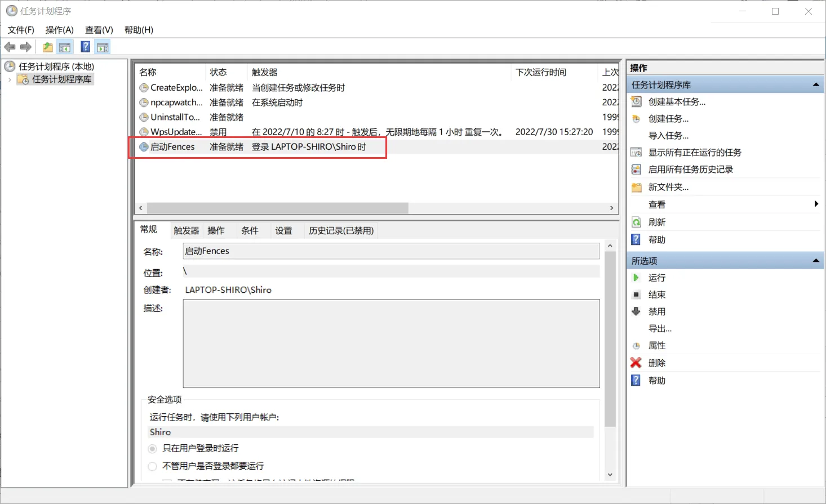Click the next run time 2022/7/30 15:27:20
Screen dimensions: 826x504
[554, 132]
